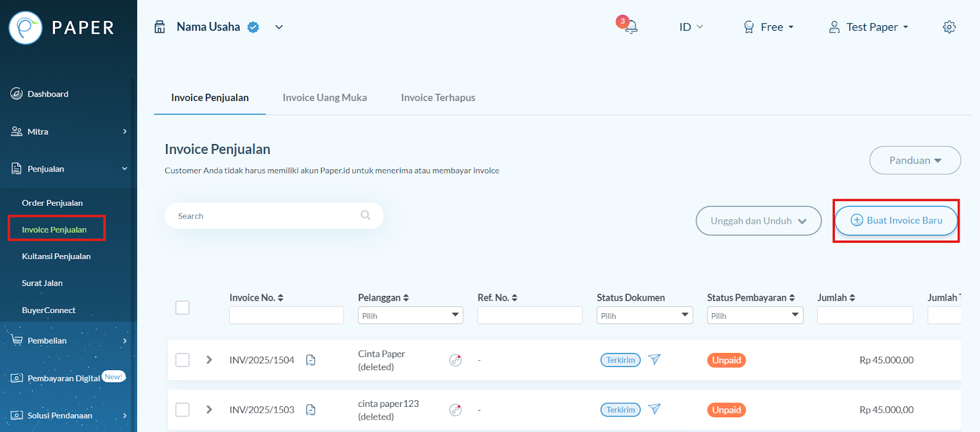Open the notifications bell icon
The width and height of the screenshot is (980, 432).
pyautogui.click(x=630, y=27)
